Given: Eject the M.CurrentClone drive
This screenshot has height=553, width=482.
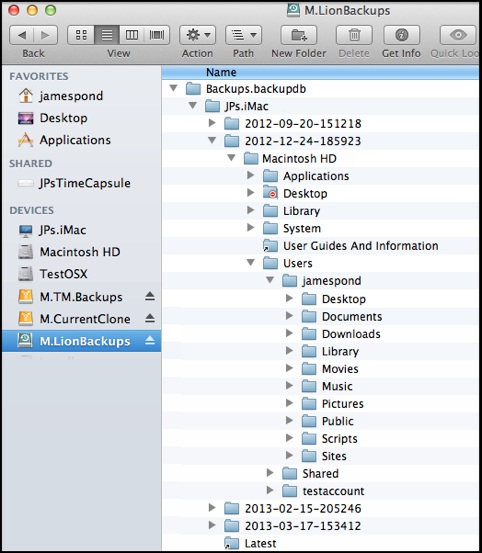Looking at the screenshot, I should point(150,318).
